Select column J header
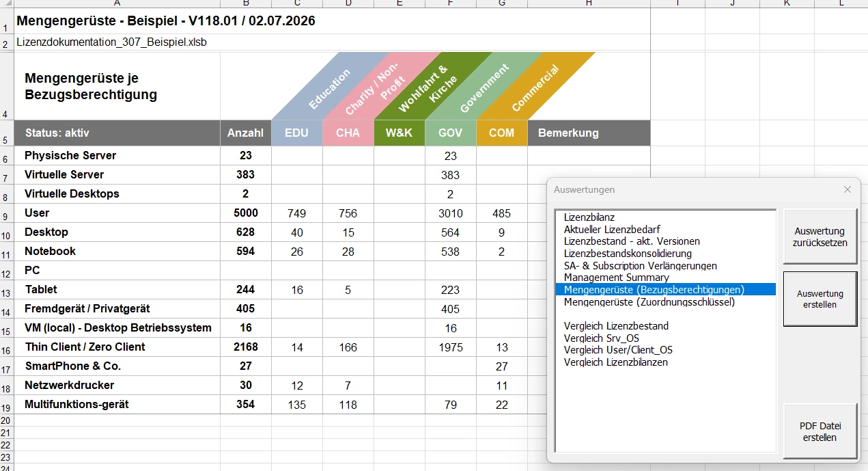Viewport: 868px width, 471px height. coord(732,3)
